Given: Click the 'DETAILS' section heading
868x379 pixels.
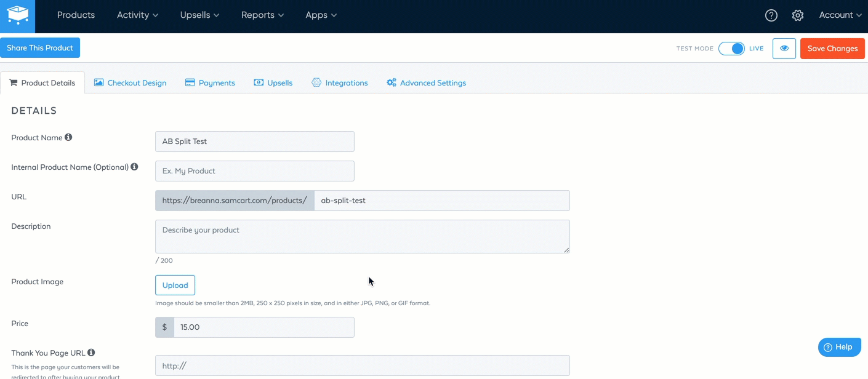Looking at the screenshot, I should (x=34, y=111).
